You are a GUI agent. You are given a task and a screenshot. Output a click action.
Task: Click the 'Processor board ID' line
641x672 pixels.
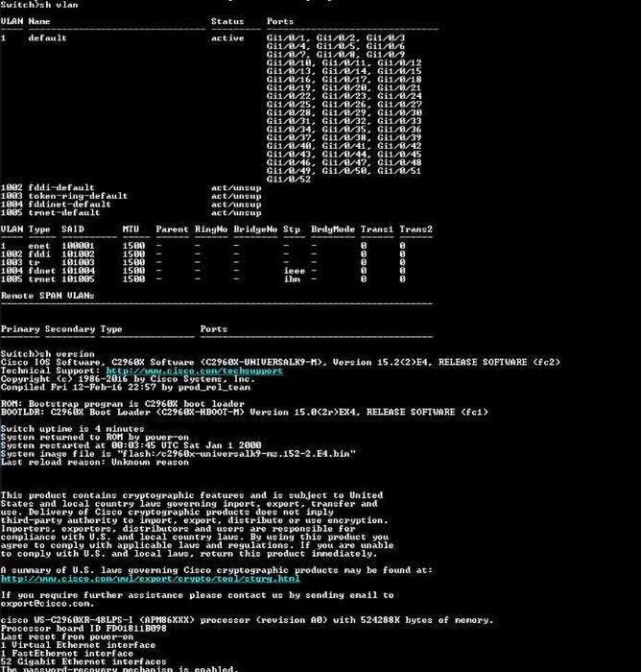click(x=83, y=629)
